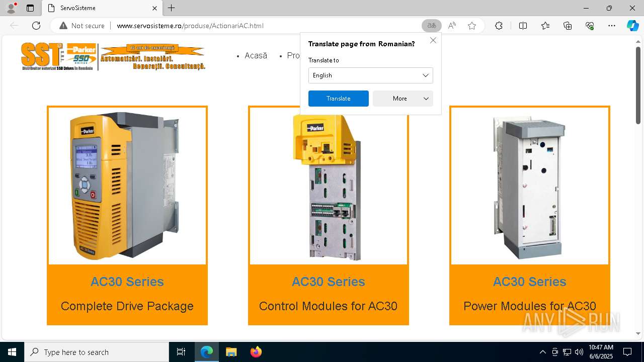Image resolution: width=644 pixels, height=362 pixels.
Task: Click the SST Parker SSD Drives logo
Action: 59,56
